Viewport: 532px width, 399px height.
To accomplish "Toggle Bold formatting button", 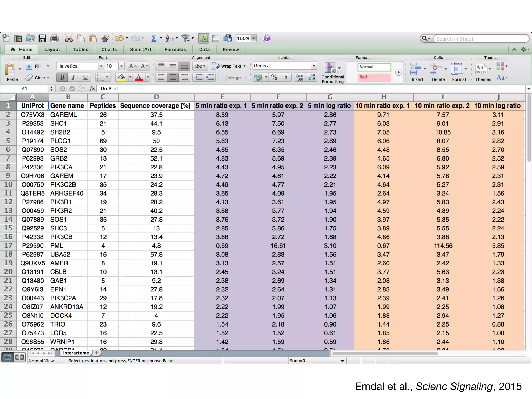I will click(x=62, y=77).
